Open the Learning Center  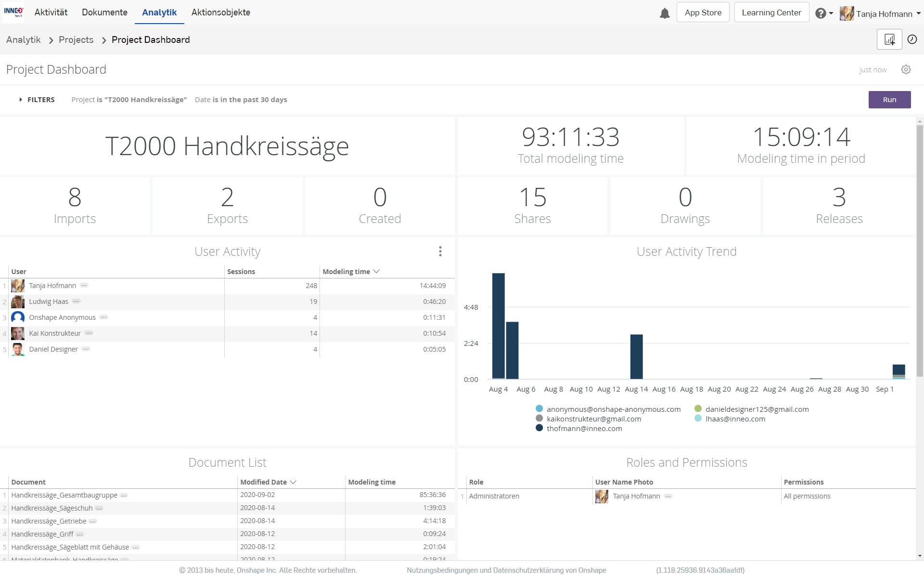(771, 13)
